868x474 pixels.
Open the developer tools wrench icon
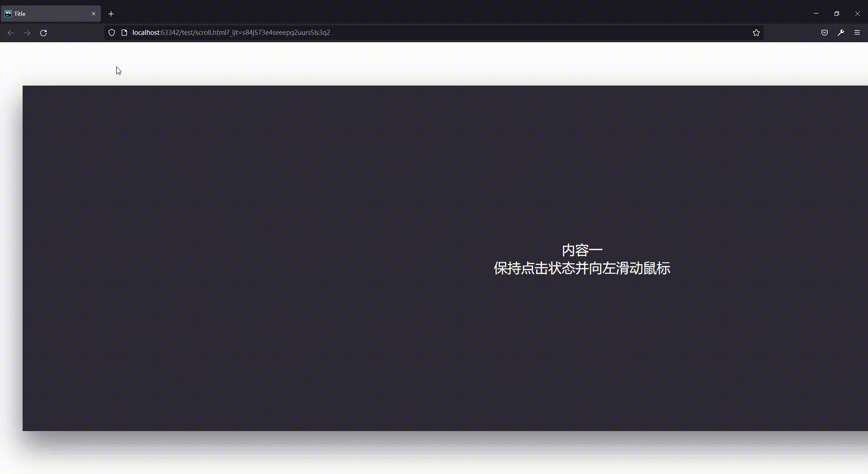841,33
